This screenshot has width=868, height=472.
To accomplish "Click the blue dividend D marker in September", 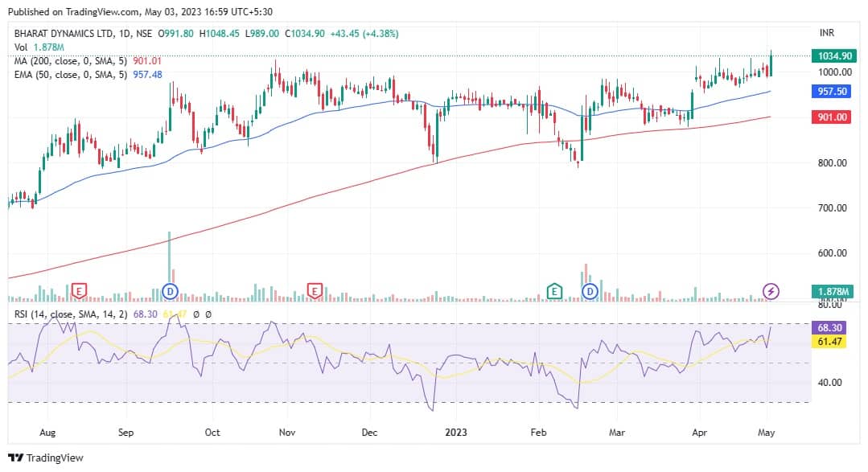I will tap(170, 290).
